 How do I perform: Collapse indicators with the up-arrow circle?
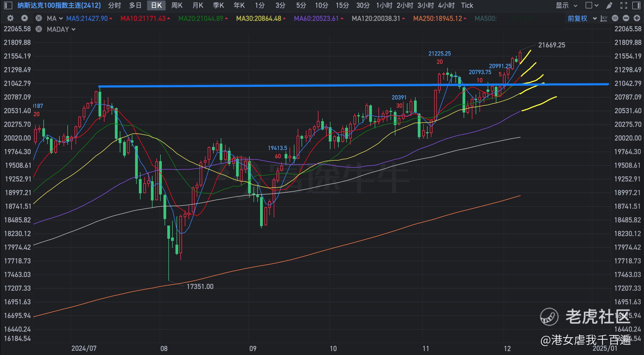pos(25,18)
